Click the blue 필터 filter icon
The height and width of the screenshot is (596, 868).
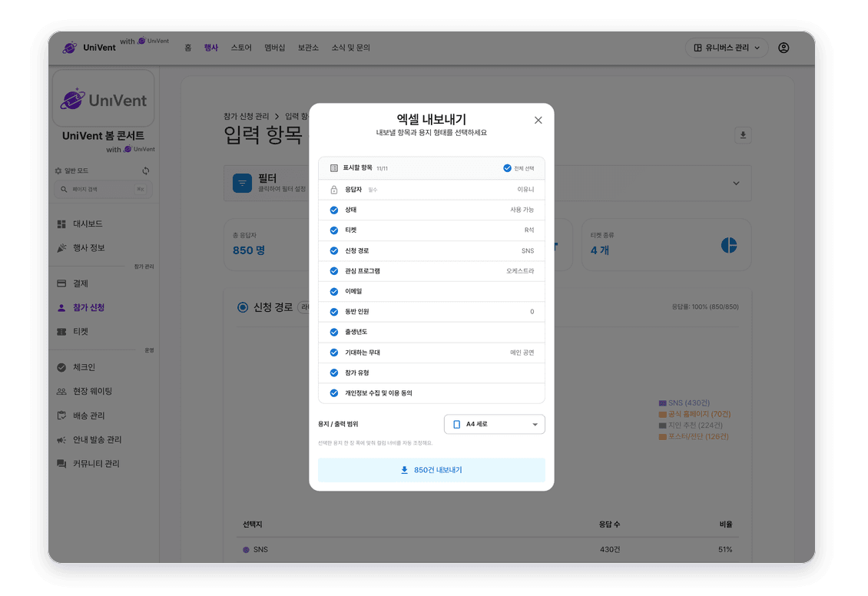tap(242, 183)
